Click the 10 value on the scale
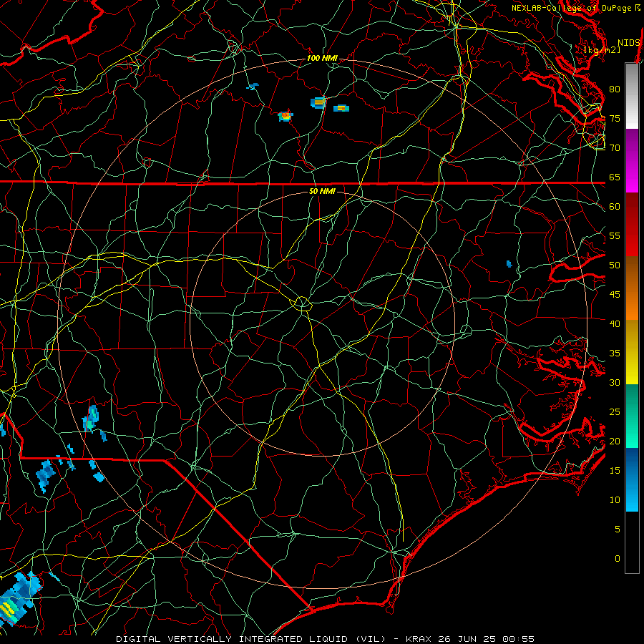644x644 pixels. pos(615,500)
